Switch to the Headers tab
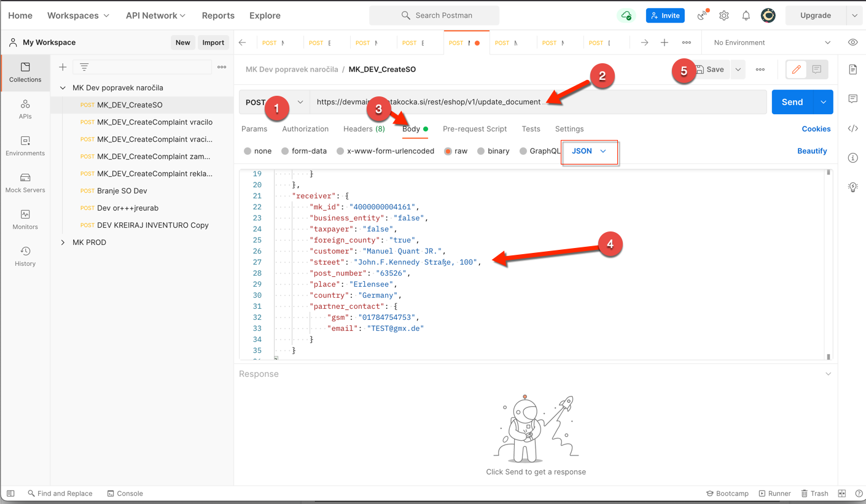Screen dimensions: 866x504 click(364, 129)
